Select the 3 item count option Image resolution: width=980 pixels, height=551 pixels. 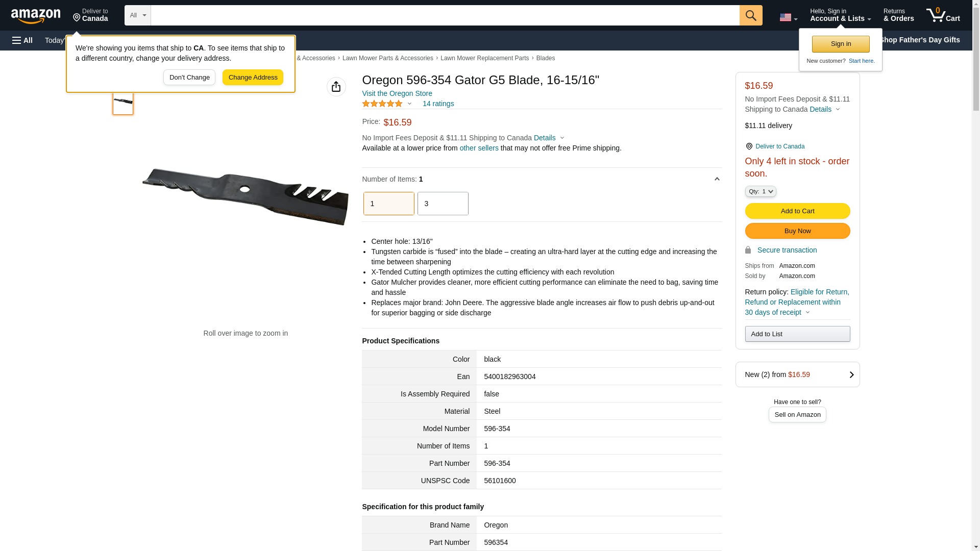(443, 204)
